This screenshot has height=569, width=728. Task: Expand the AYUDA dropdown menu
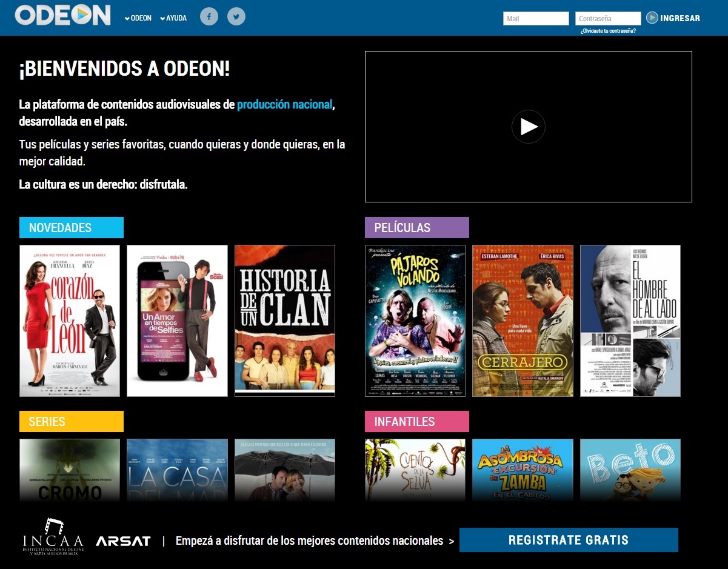pyautogui.click(x=173, y=18)
